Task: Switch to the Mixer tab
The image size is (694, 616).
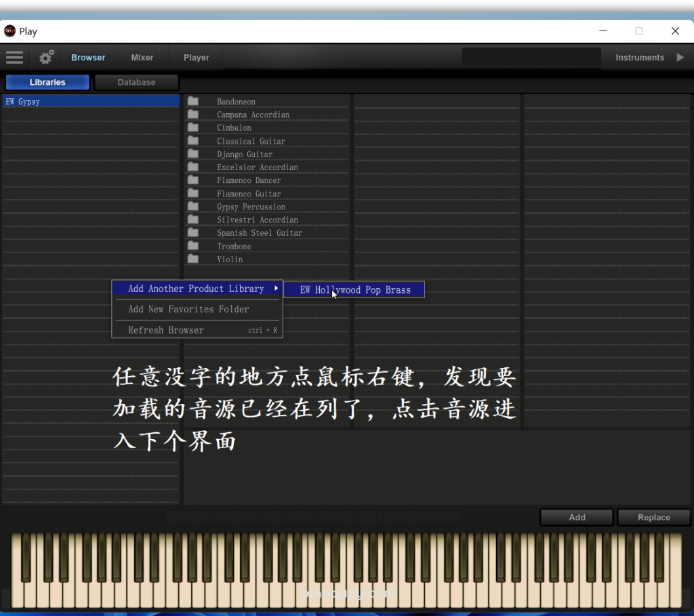Action: coord(142,58)
